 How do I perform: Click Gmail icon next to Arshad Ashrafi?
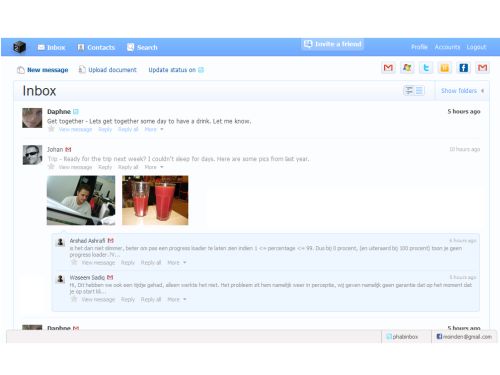click(x=111, y=241)
